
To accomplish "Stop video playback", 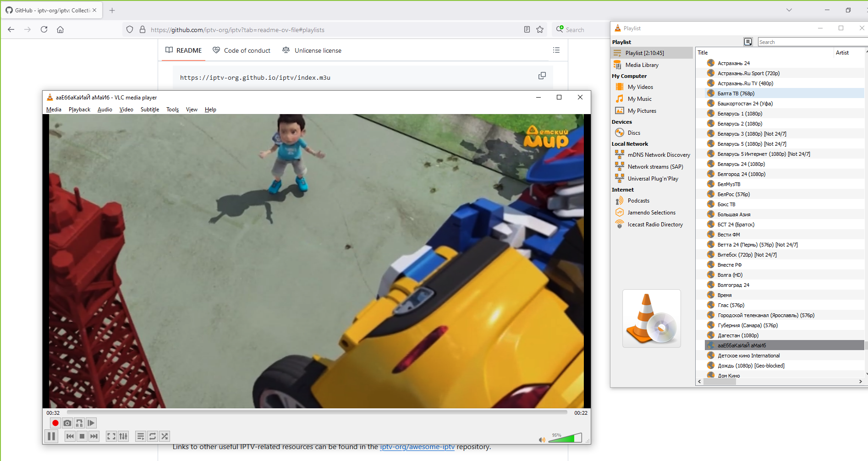I will [82, 436].
